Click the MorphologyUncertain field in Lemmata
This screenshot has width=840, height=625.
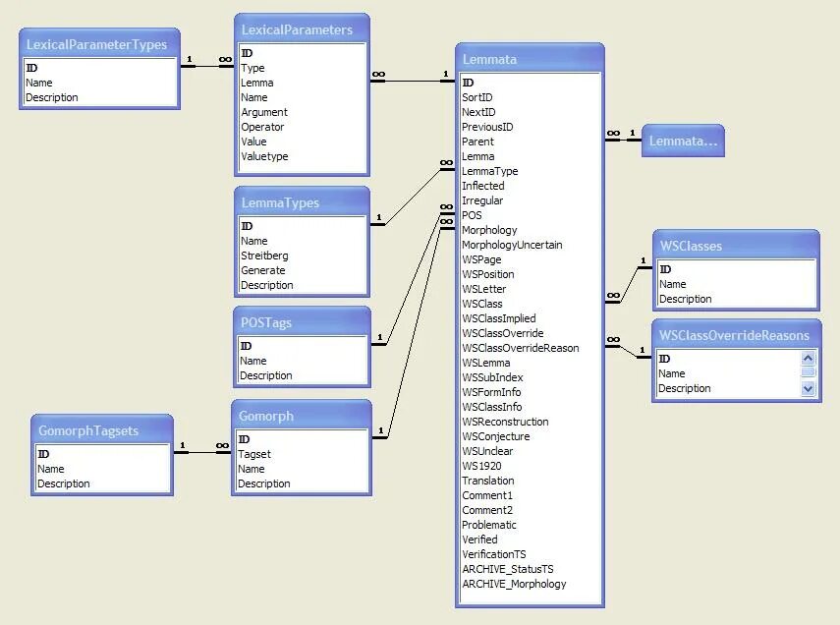[531, 245]
